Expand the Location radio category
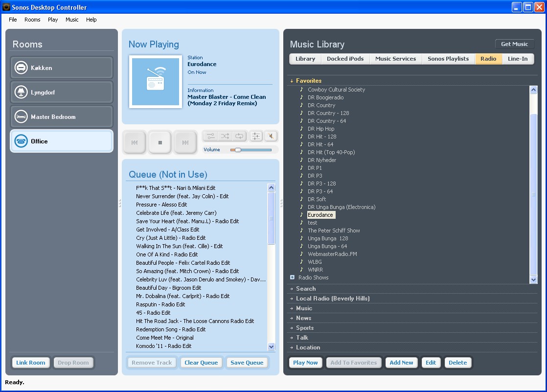Screen dimensions: 547x392 coord(292,347)
